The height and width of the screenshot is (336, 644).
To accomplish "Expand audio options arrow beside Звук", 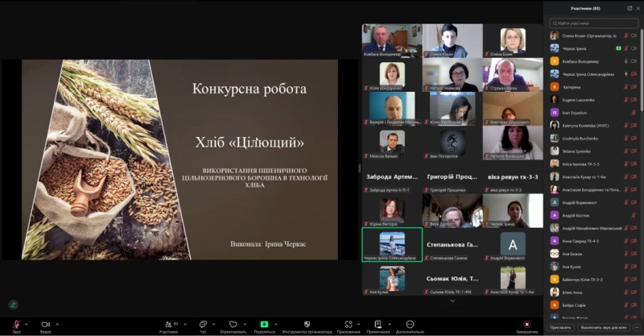I will (27, 324).
